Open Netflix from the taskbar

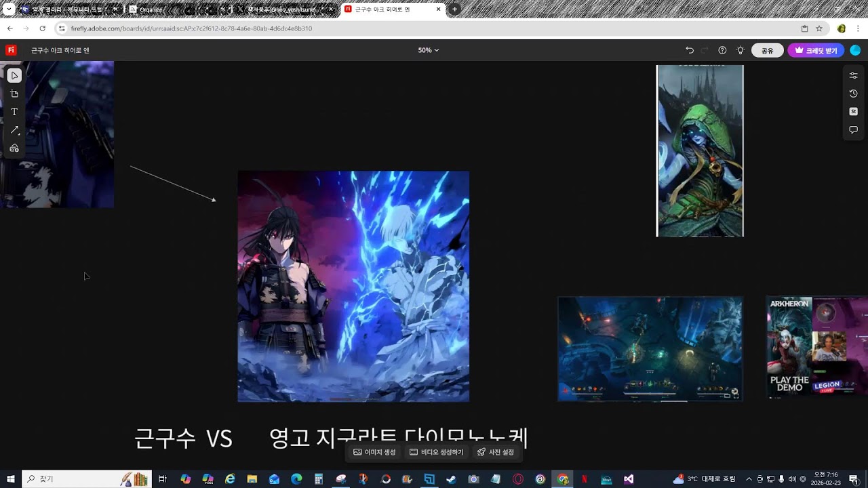click(585, 479)
